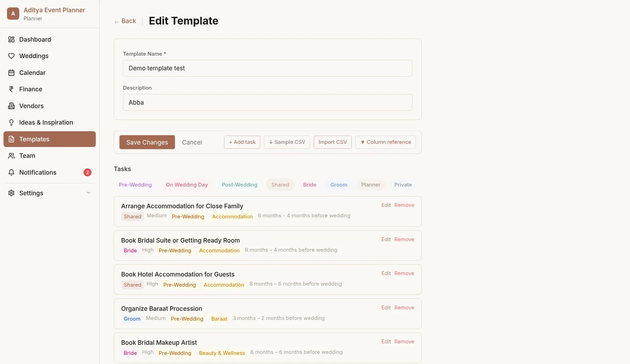Viewport: 630px width, 364px height.
Task: Download the Sample CSV
Action: coord(287,142)
